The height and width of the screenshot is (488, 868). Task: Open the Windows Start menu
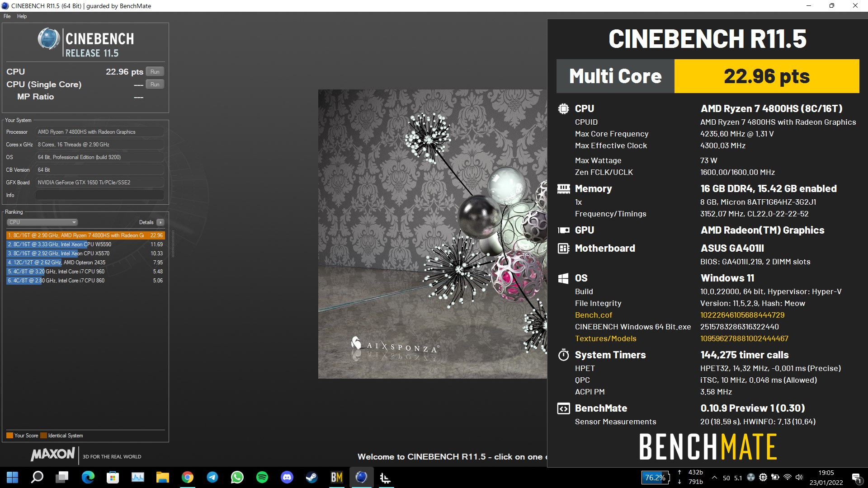click(x=12, y=477)
